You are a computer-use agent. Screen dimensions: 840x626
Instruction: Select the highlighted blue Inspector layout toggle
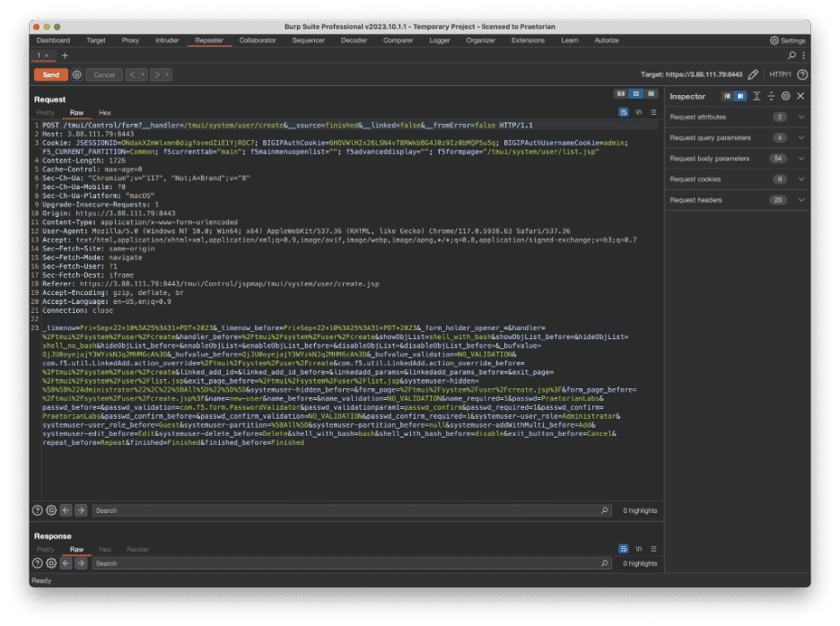(x=740, y=96)
